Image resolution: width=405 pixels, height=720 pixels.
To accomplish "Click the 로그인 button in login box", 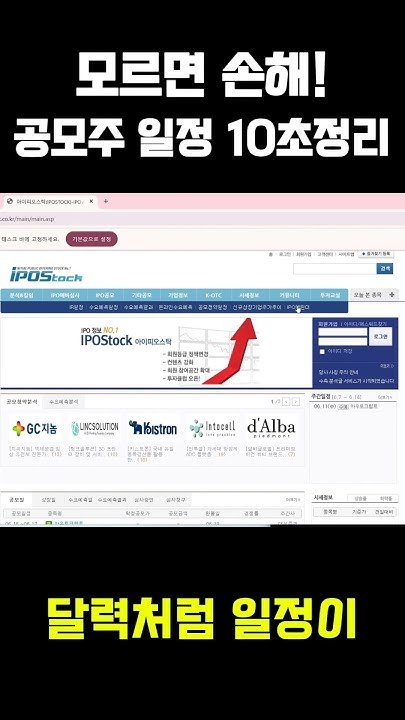I will coord(380,337).
